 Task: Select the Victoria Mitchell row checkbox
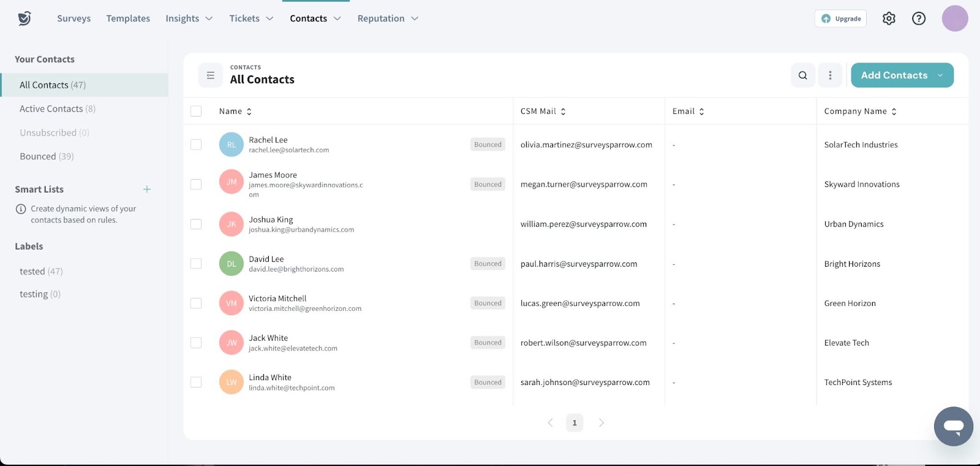click(196, 304)
